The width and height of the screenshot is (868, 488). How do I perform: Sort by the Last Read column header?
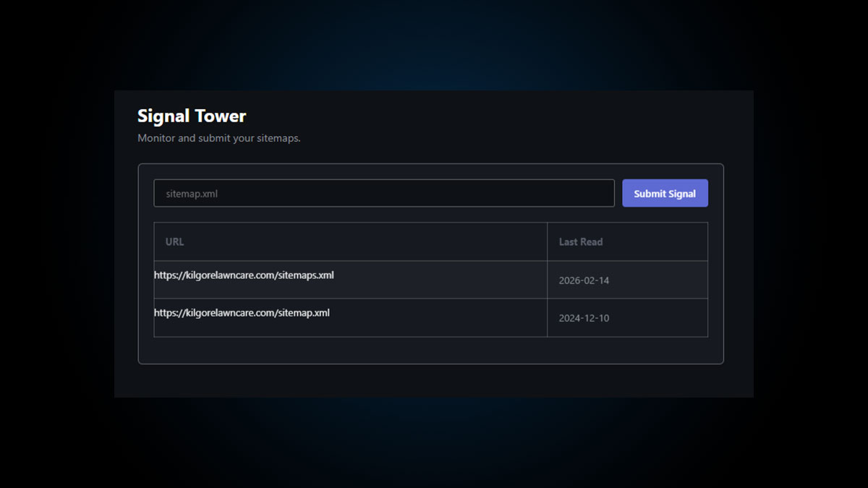tap(580, 242)
